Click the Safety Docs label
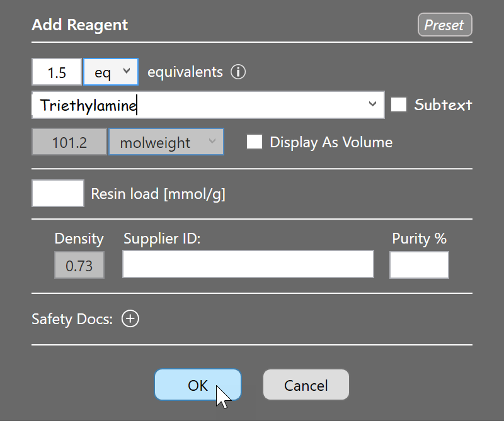Screen dimensions: 504x421 click(72, 319)
